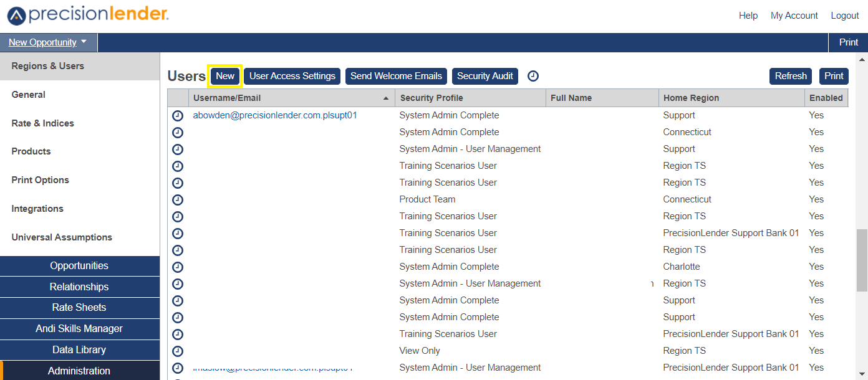
Task: Select the "View Only" security profile cell
Action: click(420, 351)
